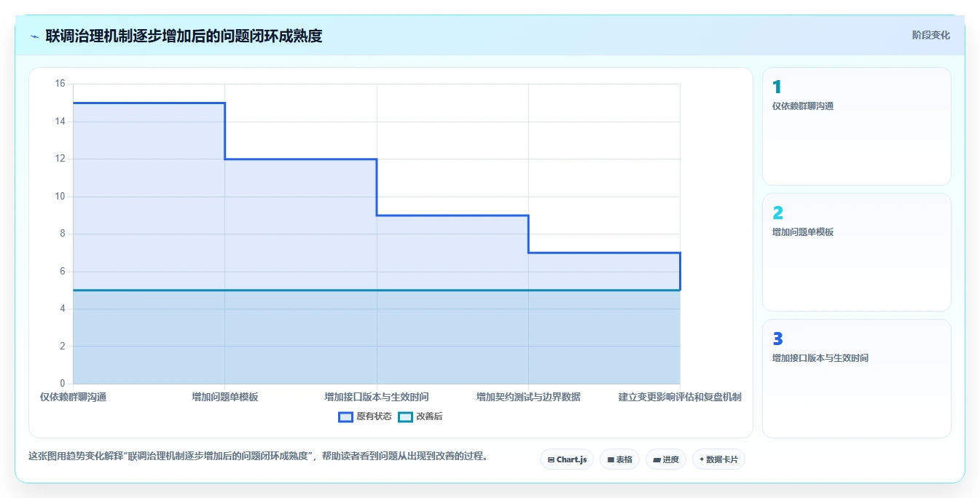Click x-axis label 增加问题单模板
This screenshot has width=980, height=498.
point(224,397)
